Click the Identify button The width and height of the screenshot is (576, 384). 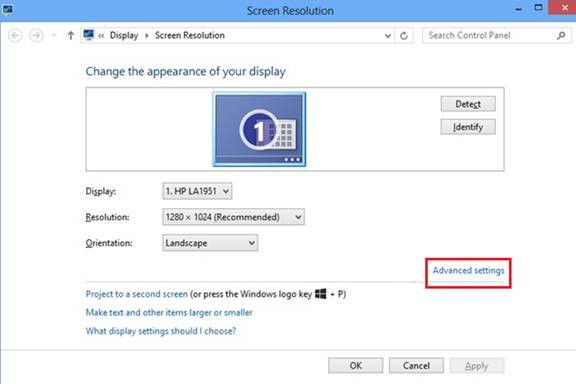(x=468, y=127)
